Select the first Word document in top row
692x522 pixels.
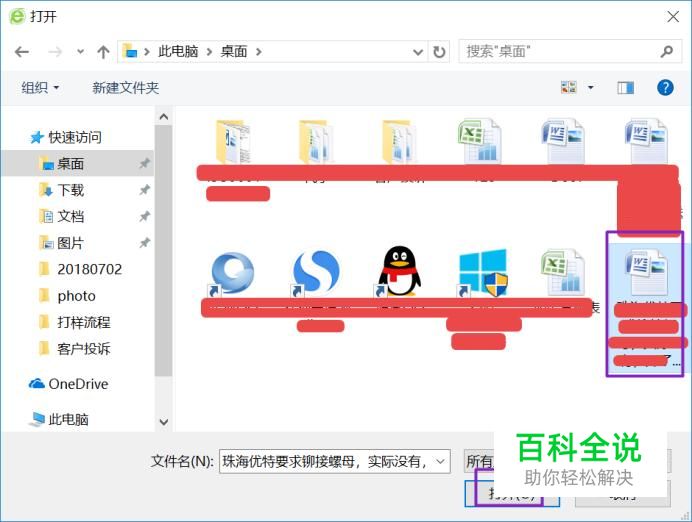pos(563,142)
